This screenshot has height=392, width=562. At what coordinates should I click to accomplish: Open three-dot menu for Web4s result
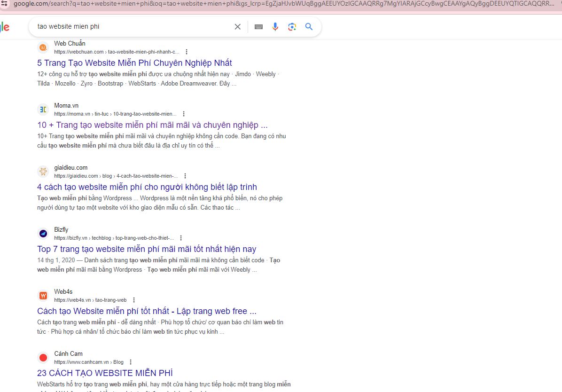tap(134, 300)
